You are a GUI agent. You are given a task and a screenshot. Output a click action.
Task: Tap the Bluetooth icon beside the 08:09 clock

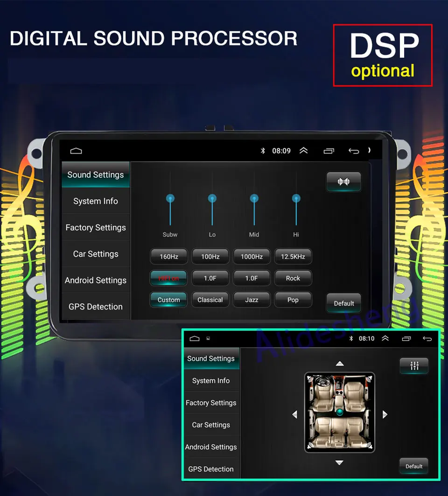[263, 151]
